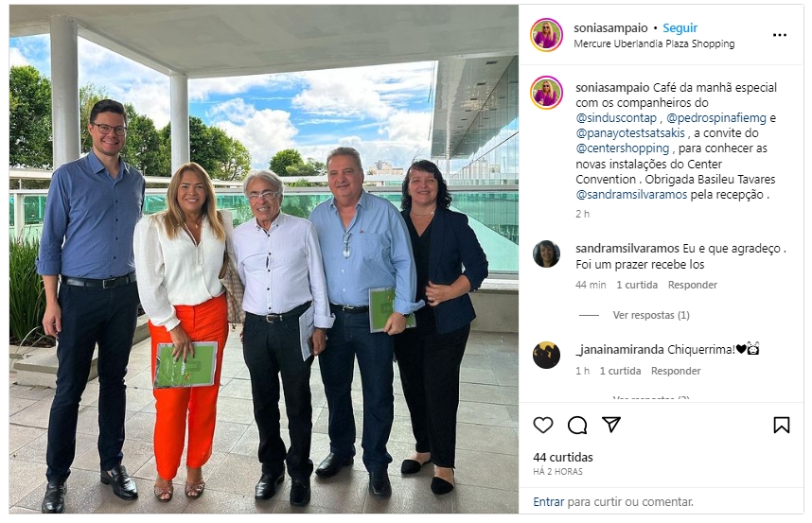This screenshot has height=523, width=812.
Task: Open sandramsilvaramos commenter avatar
Action: tap(546, 253)
